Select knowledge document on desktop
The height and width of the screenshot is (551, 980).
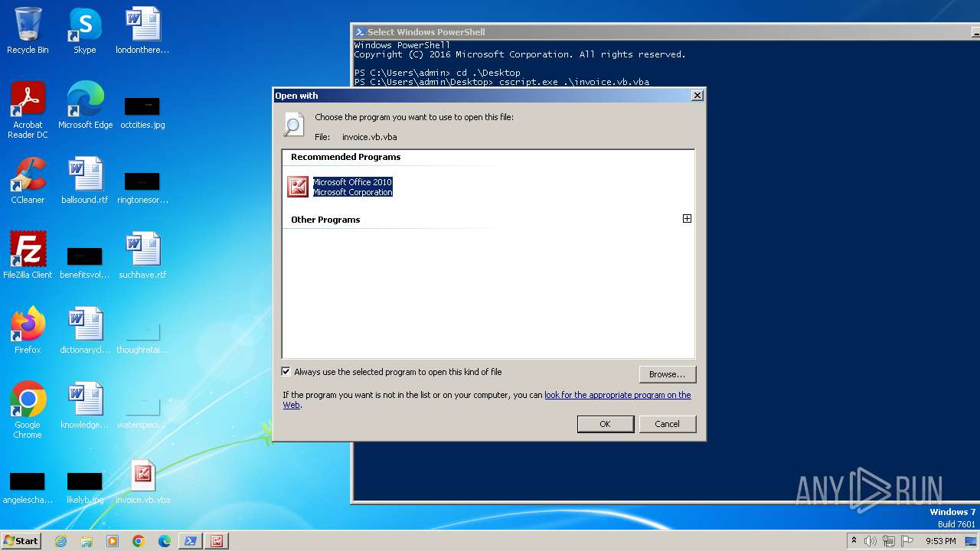(85, 406)
